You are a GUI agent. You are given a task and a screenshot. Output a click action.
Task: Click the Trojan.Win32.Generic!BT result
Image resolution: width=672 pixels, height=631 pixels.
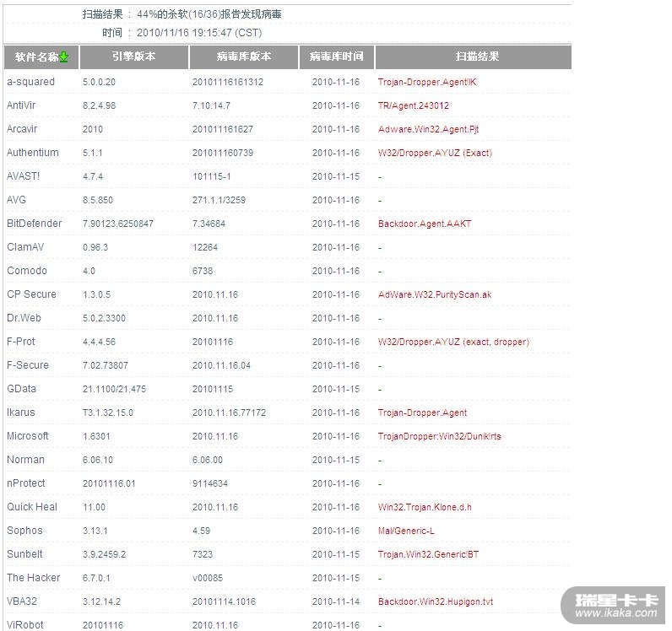pos(428,554)
